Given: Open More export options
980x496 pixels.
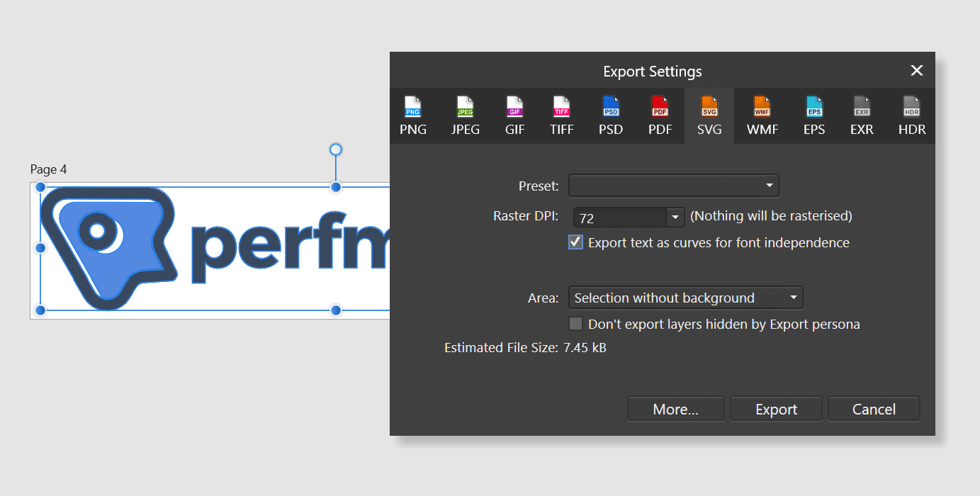Looking at the screenshot, I should 675,409.
